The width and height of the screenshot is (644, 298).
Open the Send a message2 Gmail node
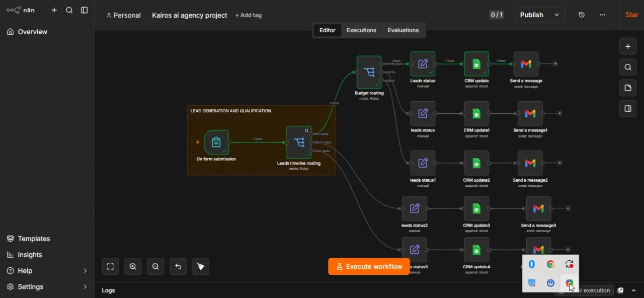coord(530,163)
